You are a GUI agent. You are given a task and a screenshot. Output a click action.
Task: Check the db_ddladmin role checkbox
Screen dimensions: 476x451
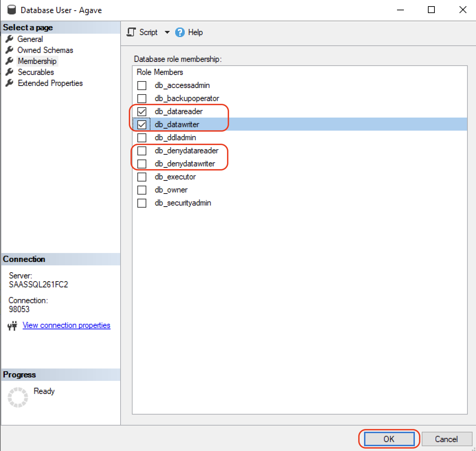coord(142,137)
